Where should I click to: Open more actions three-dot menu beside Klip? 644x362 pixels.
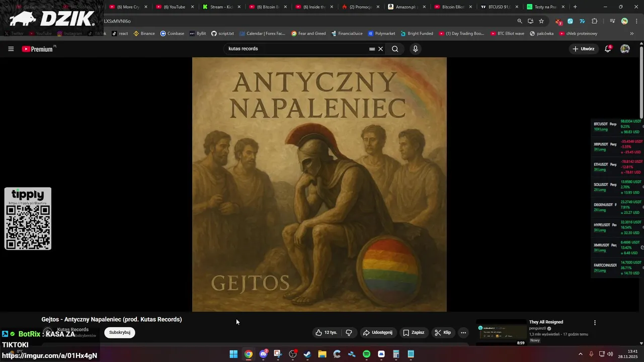pos(463,332)
